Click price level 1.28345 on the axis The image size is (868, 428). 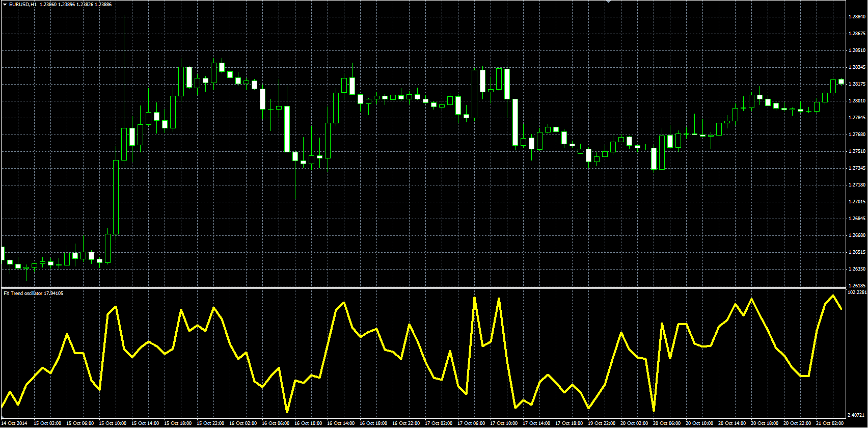(x=857, y=67)
